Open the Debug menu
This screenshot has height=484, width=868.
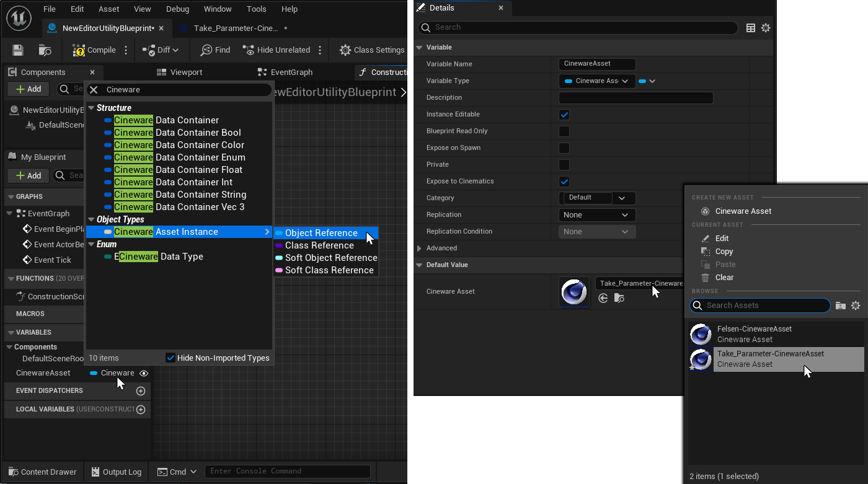pyautogui.click(x=178, y=9)
